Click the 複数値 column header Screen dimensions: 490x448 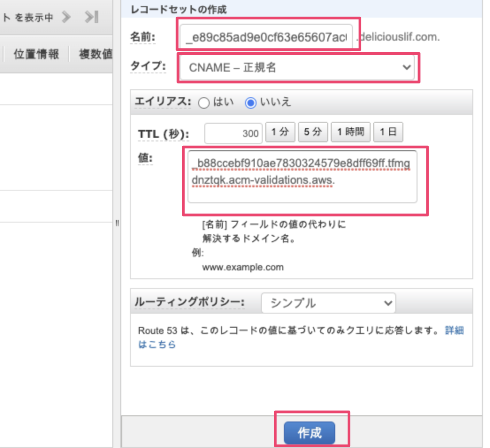click(95, 55)
